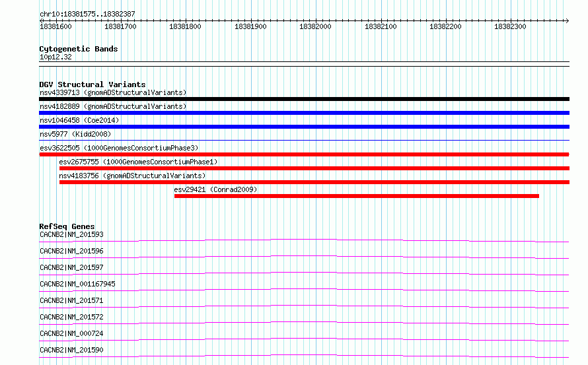
Task: Open variant esv29421 (Conrad2009) label
Action: pyautogui.click(x=215, y=189)
